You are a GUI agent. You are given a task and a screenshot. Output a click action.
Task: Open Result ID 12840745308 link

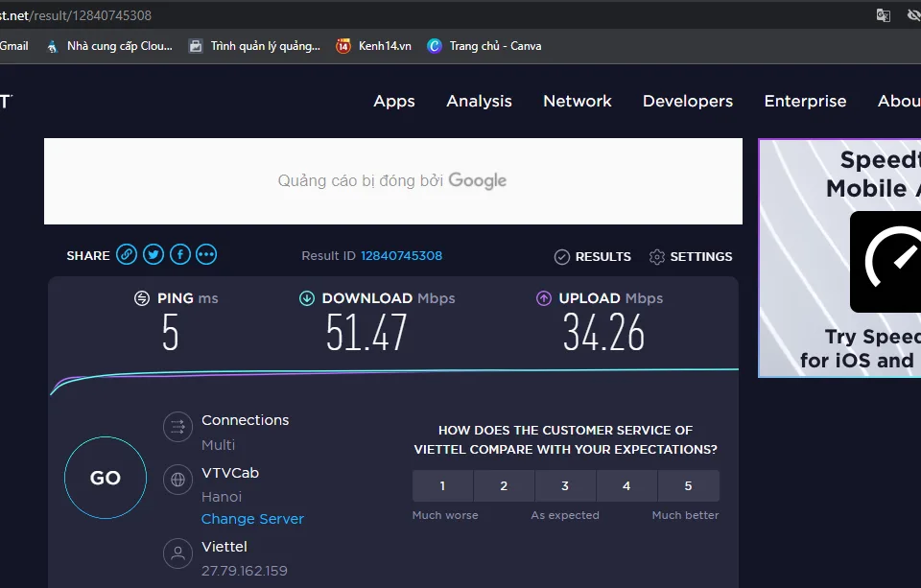pos(401,255)
